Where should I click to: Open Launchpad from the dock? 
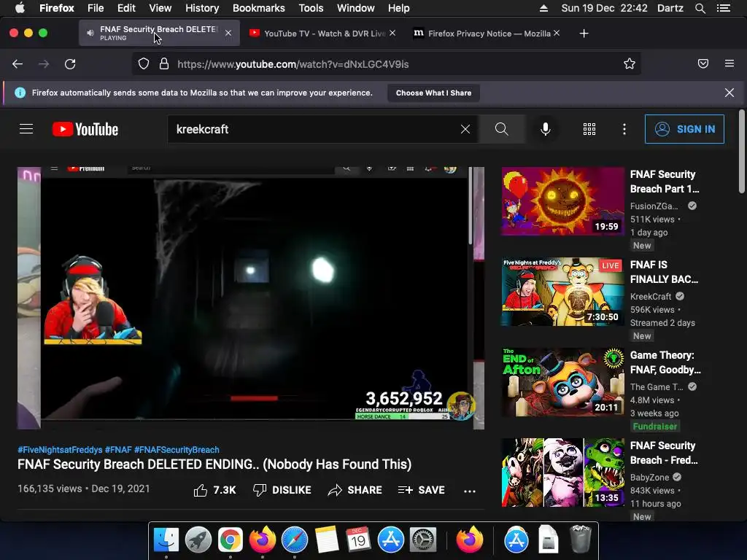pos(198,540)
